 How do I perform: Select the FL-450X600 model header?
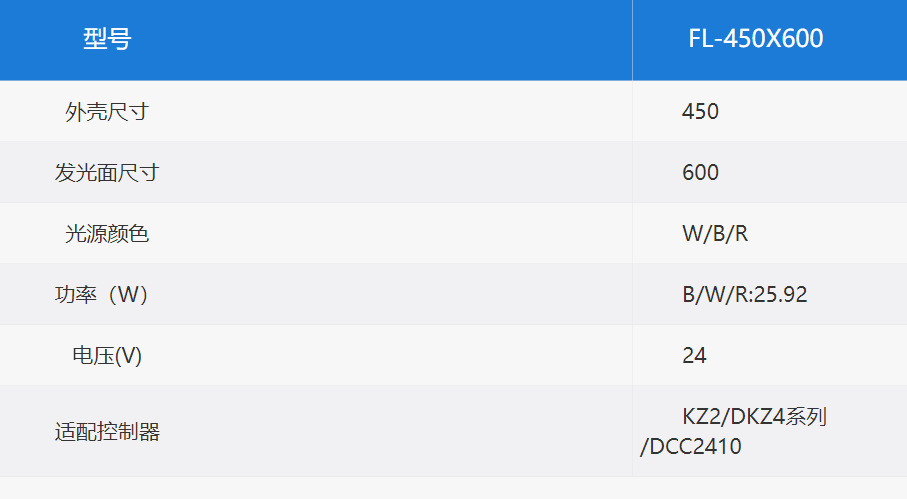[x=755, y=39]
